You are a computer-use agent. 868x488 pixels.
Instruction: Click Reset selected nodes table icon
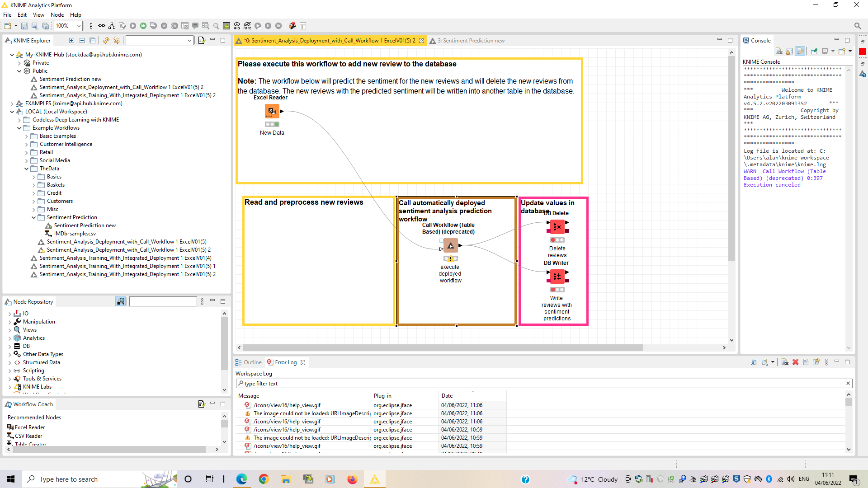coord(185,26)
